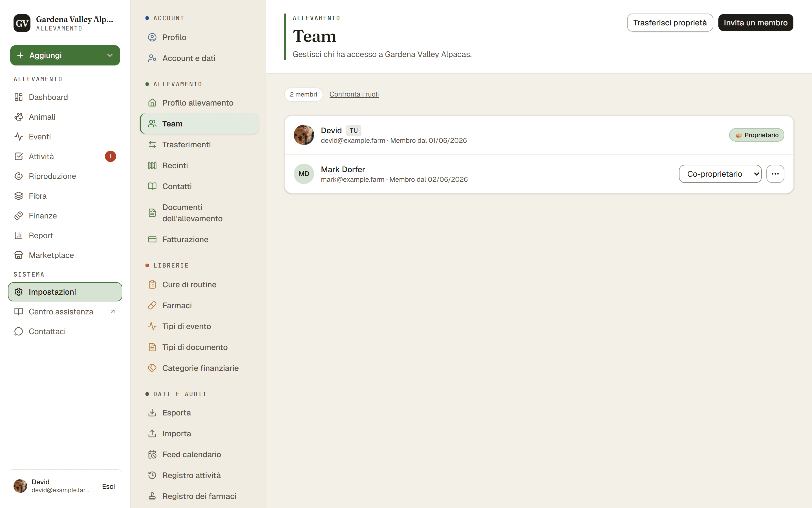Open Profilo in account settings
This screenshot has width=812, height=508.
200,37
